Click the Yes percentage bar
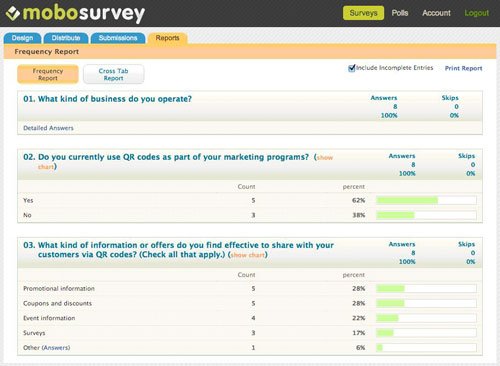This screenshot has width=500, height=366. pos(426,200)
